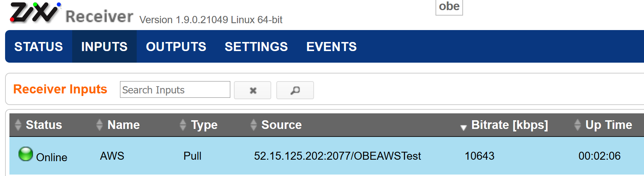Go to the EVENTS tab

[x=331, y=47]
